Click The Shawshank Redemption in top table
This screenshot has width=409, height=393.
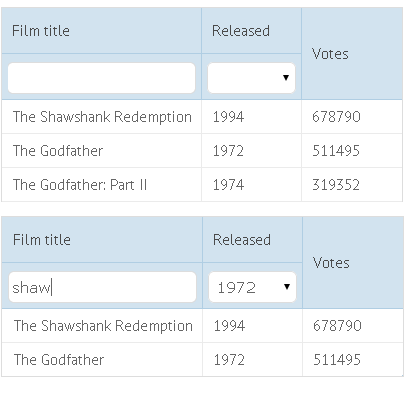[x=102, y=117]
